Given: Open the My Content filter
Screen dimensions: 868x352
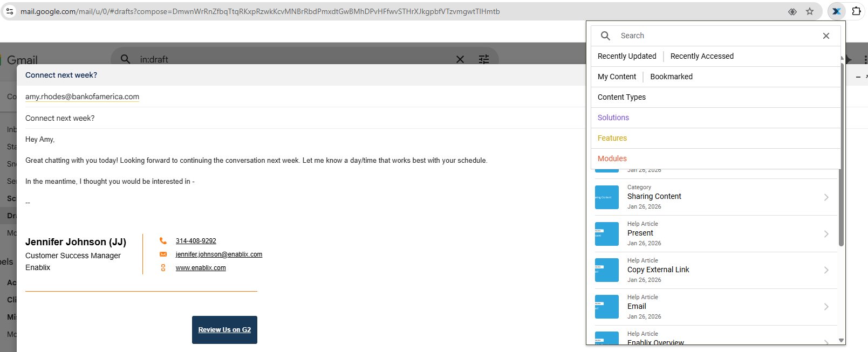Looking at the screenshot, I should 617,77.
